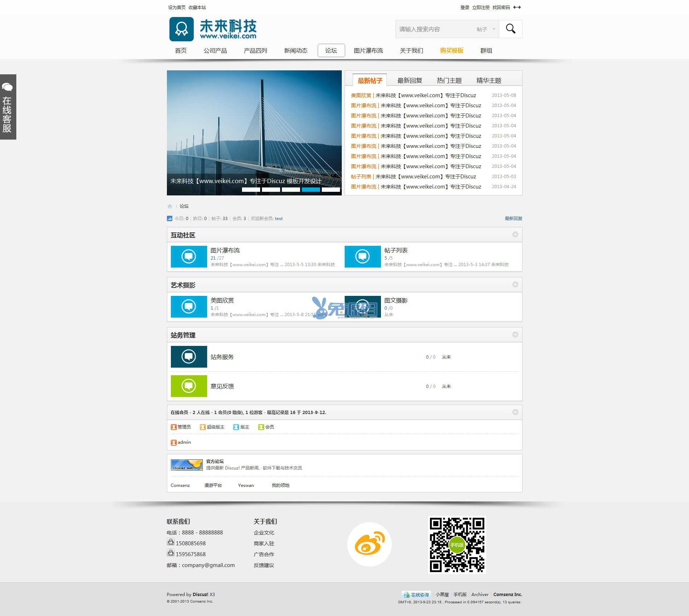Screen dimensions: 689x616
Task: Click the 最新回复 link above forum list
Action: pyautogui.click(x=513, y=219)
